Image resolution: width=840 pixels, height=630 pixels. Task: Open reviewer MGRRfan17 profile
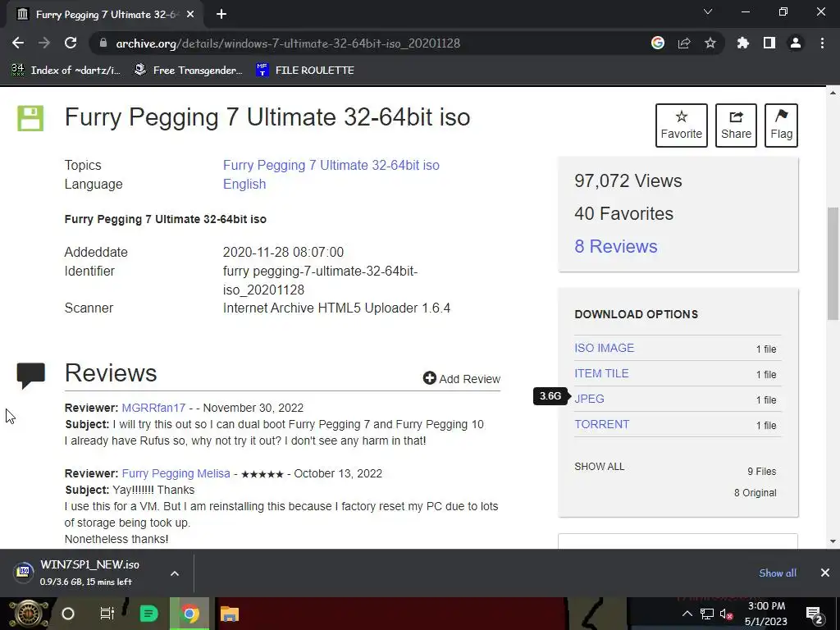[x=153, y=408]
